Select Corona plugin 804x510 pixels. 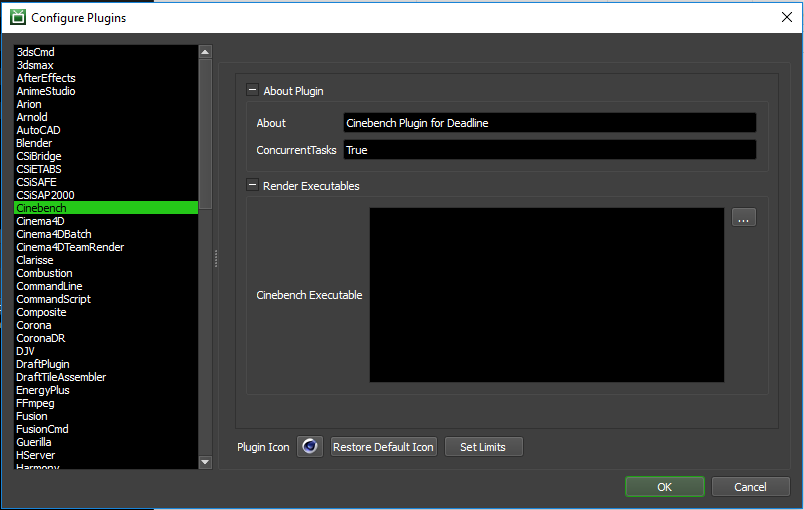pyautogui.click(x=106, y=325)
